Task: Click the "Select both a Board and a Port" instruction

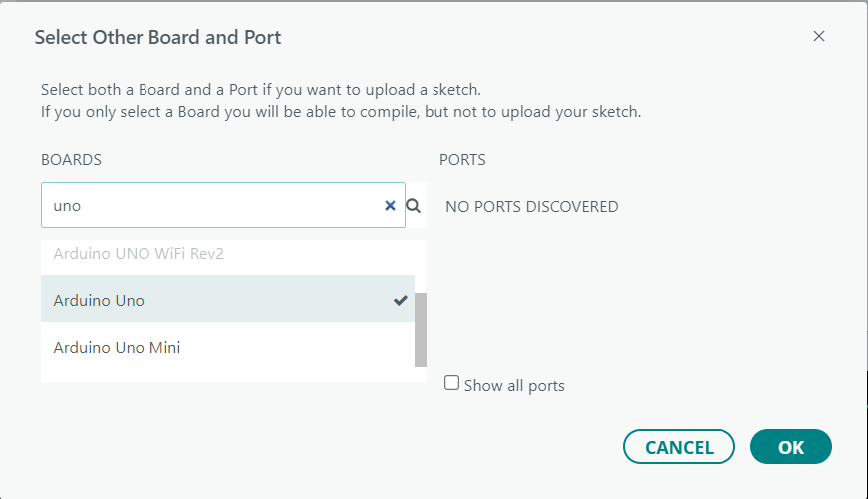Action: (260, 90)
